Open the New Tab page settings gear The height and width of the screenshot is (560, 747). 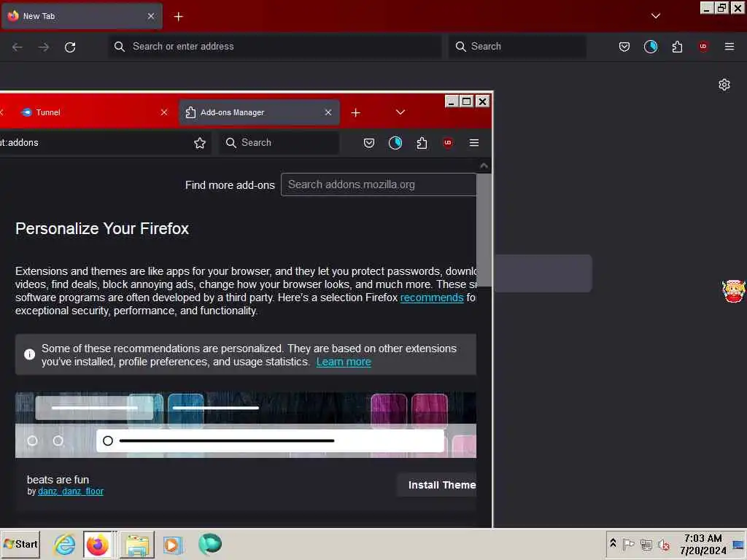click(x=724, y=85)
